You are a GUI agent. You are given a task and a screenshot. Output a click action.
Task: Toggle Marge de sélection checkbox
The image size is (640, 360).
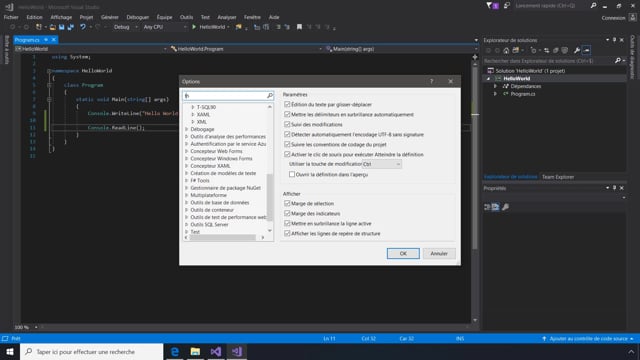click(287, 203)
